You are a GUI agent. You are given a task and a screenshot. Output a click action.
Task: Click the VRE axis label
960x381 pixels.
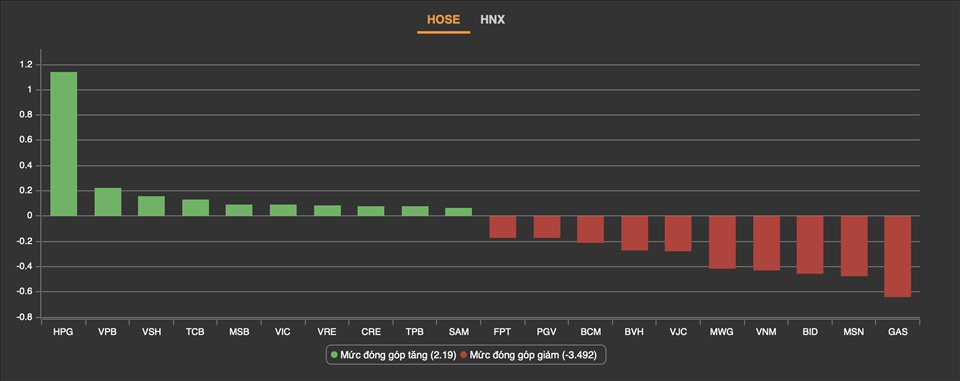coord(327,332)
